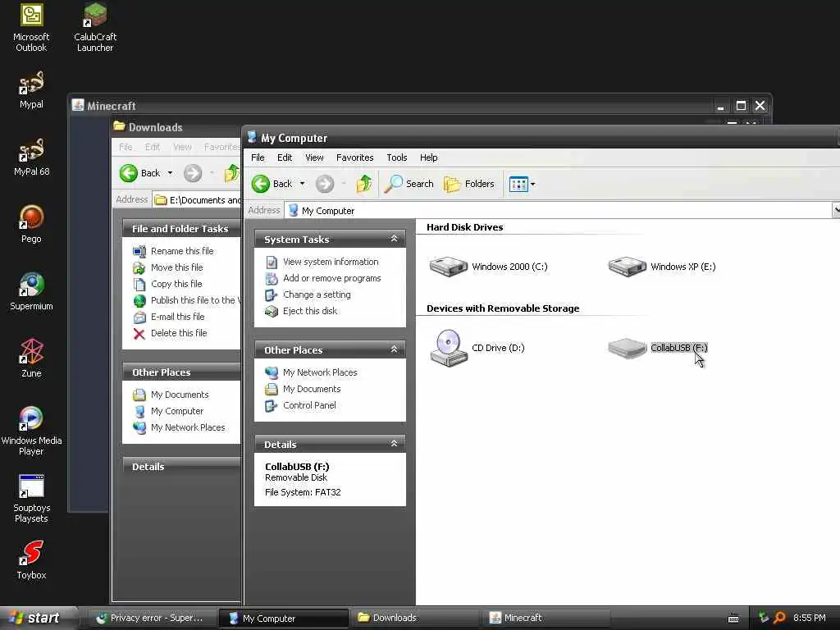
Task: Open My Network Places in My Computer sidebar
Action: click(x=320, y=372)
